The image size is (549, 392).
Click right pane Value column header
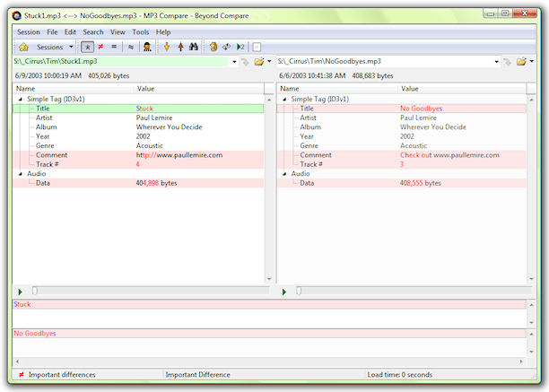[x=462, y=89]
